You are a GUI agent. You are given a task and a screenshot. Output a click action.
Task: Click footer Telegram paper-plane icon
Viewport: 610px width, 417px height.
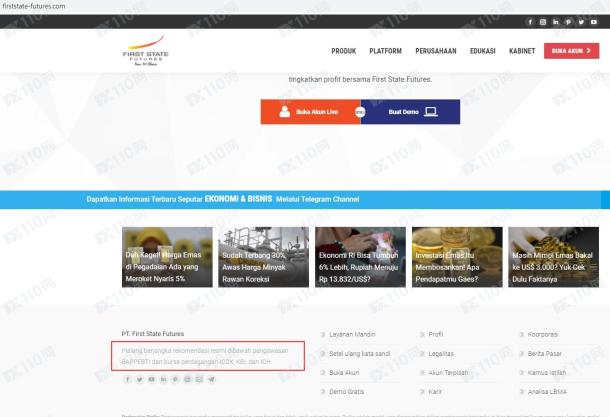pyautogui.click(x=211, y=379)
